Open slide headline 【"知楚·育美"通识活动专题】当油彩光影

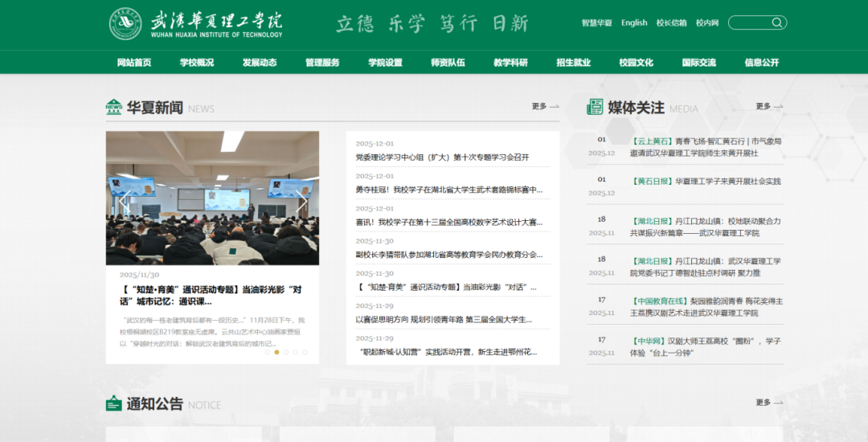click(211, 296)
